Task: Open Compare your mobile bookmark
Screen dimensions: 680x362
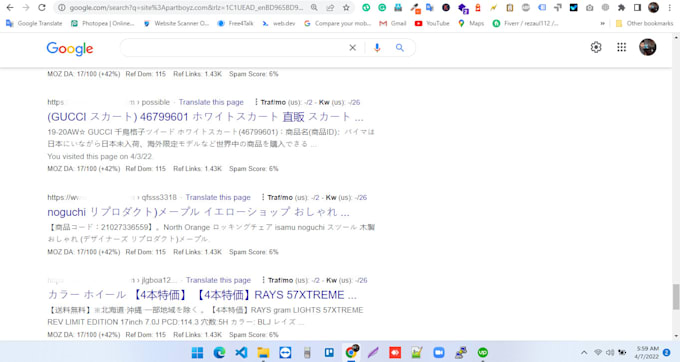Action: (337, 23)
